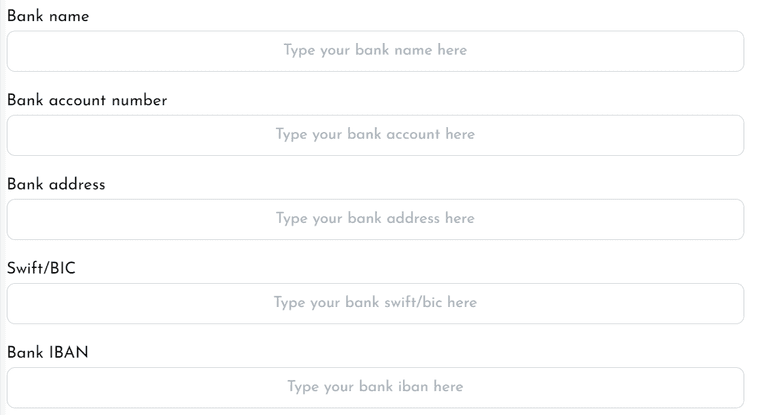Place cursor in field under Bank name label
The image size is (760, 415).
(375, 51)
